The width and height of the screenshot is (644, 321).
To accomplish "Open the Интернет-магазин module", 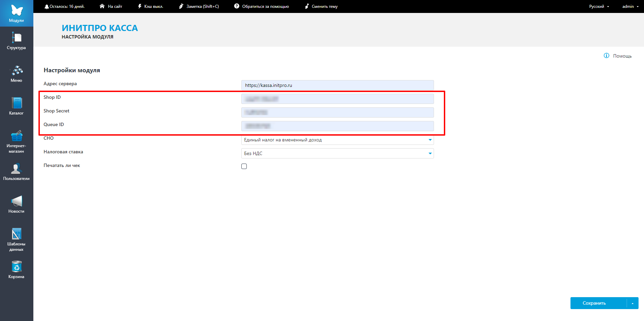I will (x=16, y=142).
